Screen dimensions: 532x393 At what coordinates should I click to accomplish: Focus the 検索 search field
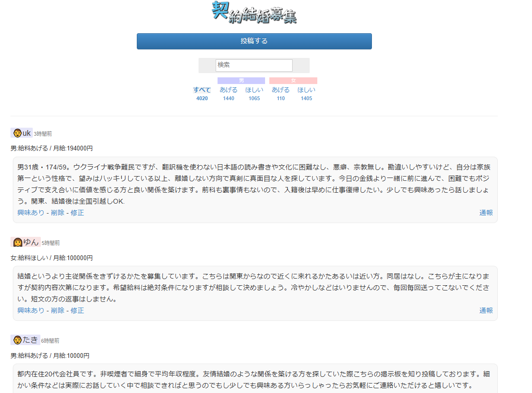254,65
